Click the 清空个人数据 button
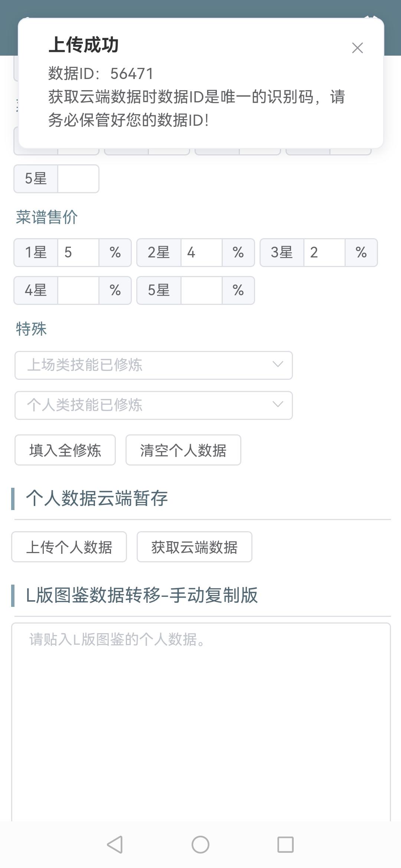401x868 pixels. click(183, 450)
